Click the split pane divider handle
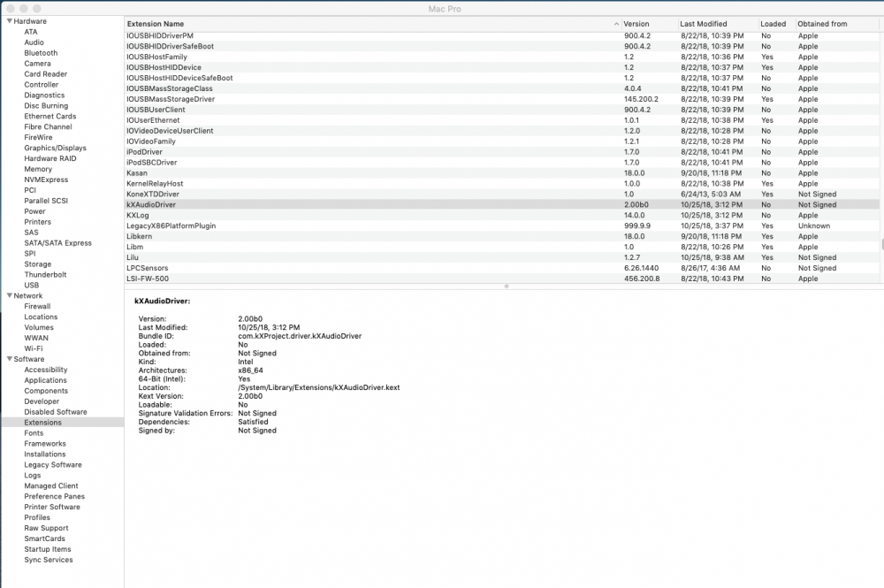The width and height of the screenshot is (884, 588). click(x=506, y=286)
